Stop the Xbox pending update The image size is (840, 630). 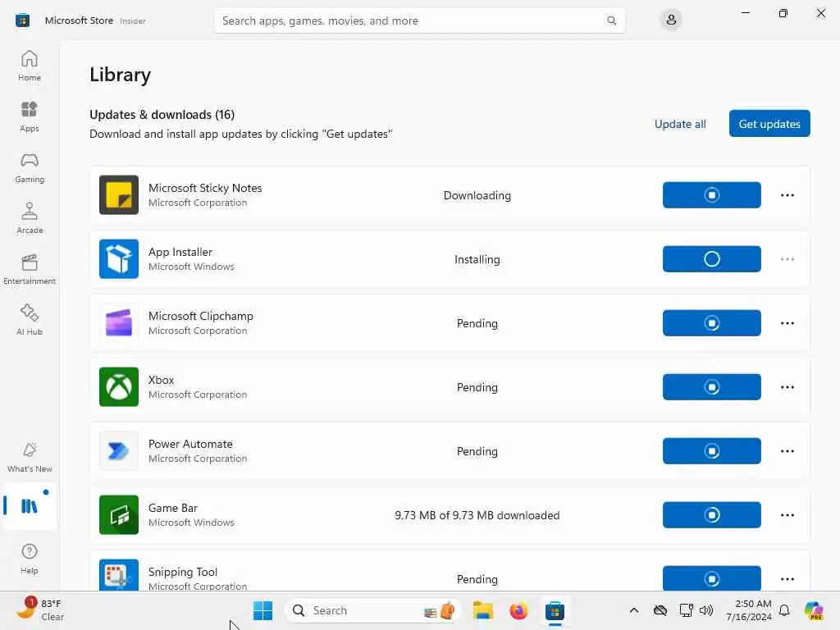pos(711,387)
